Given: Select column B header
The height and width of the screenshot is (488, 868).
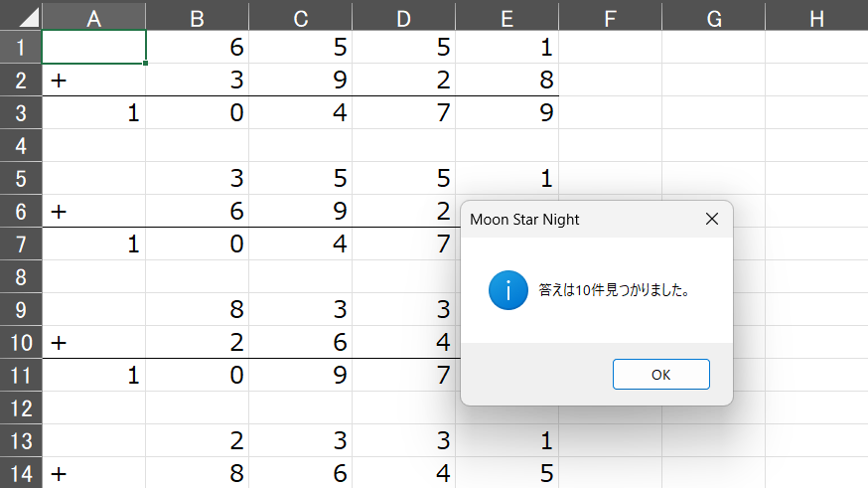Looking at the screenshot, I should [x=197, y=18].
